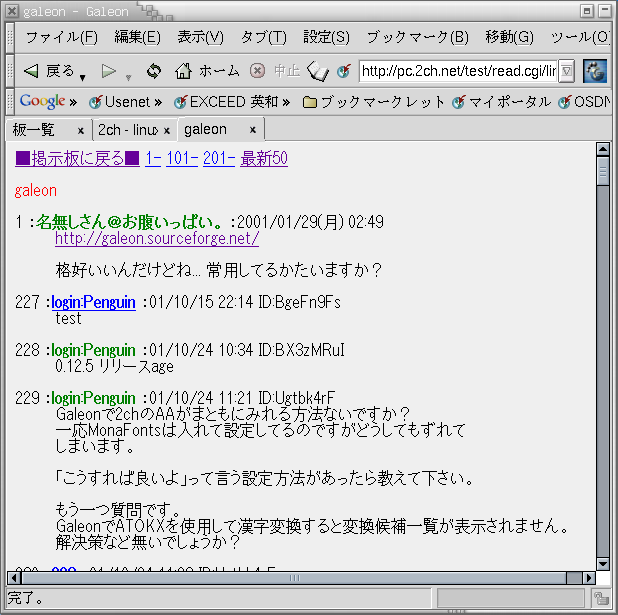Reload the page with the refresh icon

(x=153, y=71)
